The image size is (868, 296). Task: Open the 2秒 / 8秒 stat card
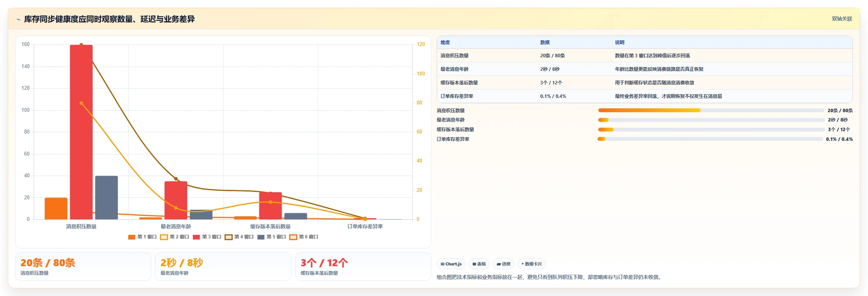223,267
